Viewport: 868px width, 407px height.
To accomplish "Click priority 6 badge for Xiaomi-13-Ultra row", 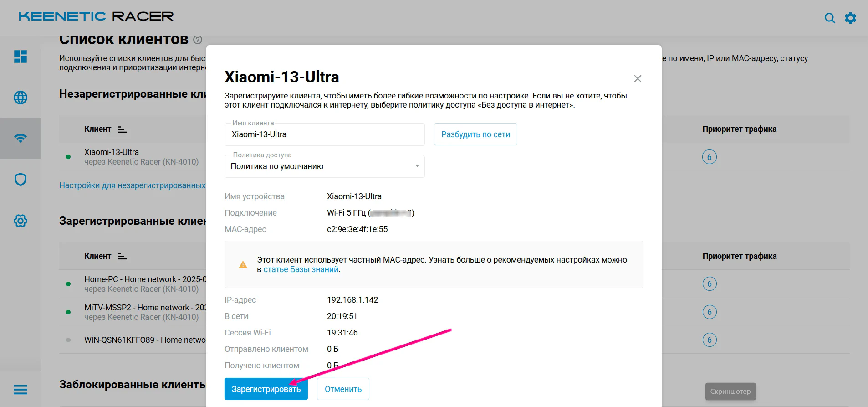I will [x=710, y=157].
